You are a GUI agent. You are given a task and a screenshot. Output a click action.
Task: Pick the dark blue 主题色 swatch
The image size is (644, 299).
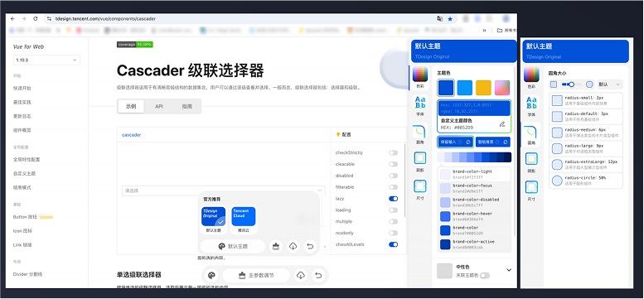coord(446,88)
